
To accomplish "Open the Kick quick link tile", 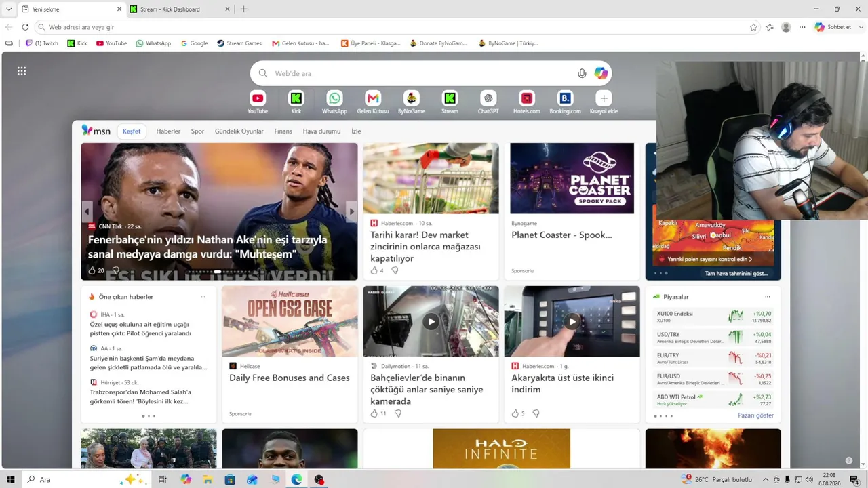I will tap(296, 102).
